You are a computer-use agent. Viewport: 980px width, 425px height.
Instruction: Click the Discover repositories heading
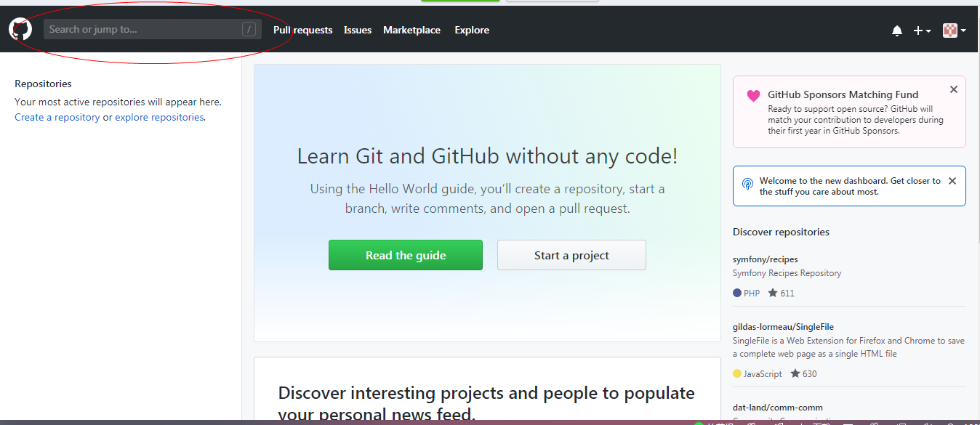[781, 232]
